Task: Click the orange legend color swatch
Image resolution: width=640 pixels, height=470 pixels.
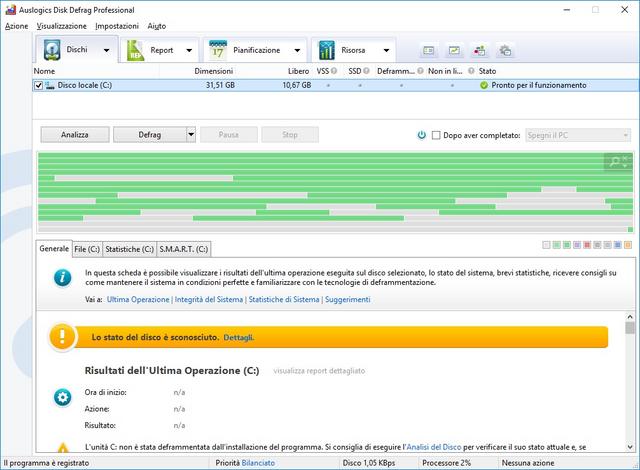Action: pyautogui.click(x=628, y=245)
